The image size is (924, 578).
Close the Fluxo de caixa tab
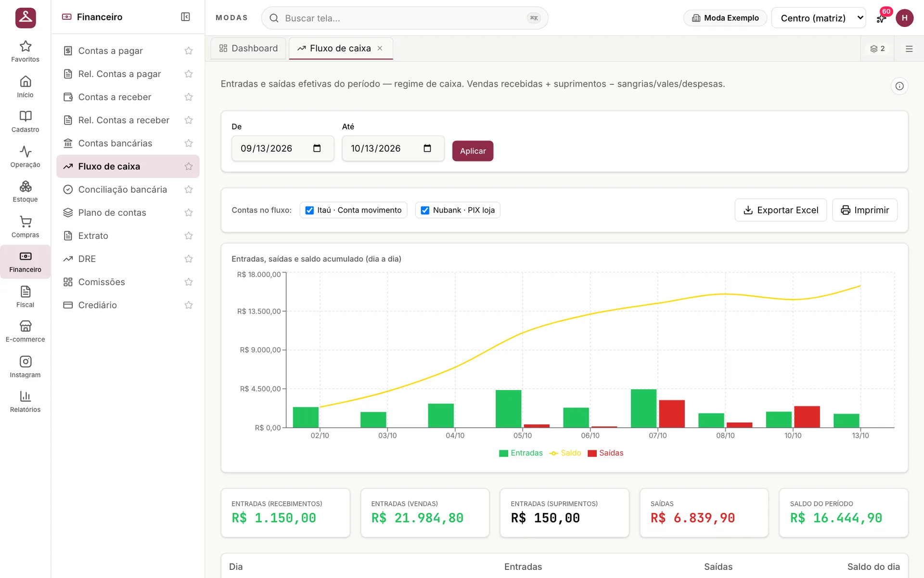click(380, 48)
